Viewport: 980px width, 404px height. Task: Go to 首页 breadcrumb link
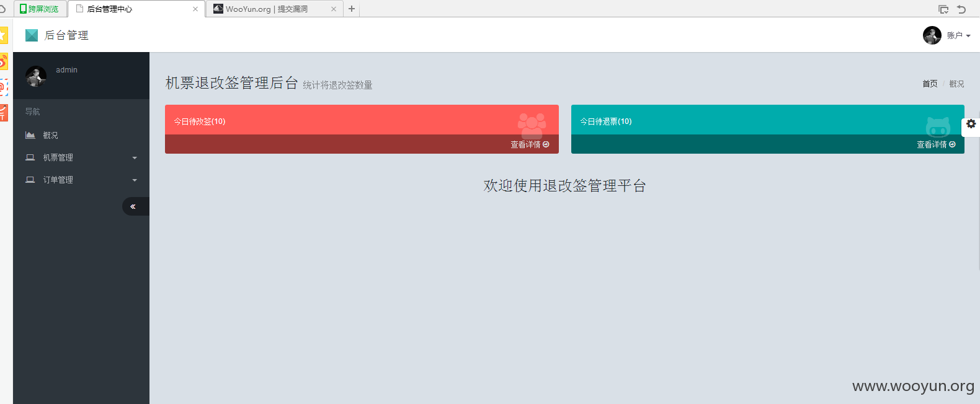click(x=930, y=84)
